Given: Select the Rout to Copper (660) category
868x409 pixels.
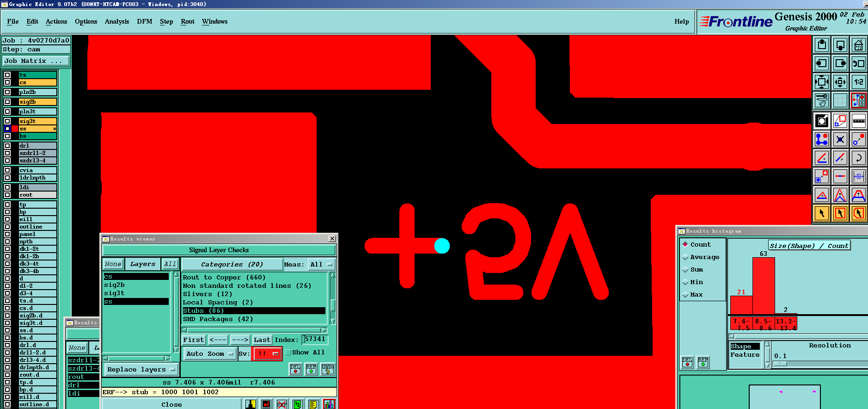Looking at the screenshot, I should (224, 278).
